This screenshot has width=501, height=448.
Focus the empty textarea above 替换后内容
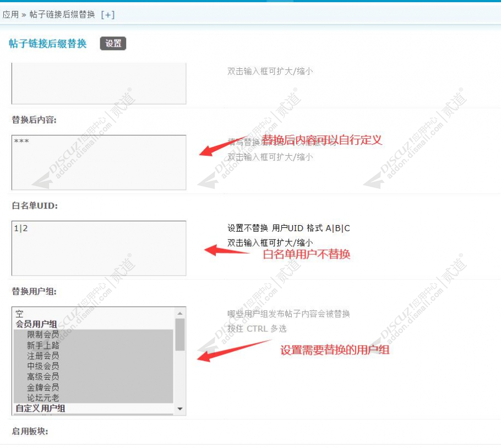[99, 83]
